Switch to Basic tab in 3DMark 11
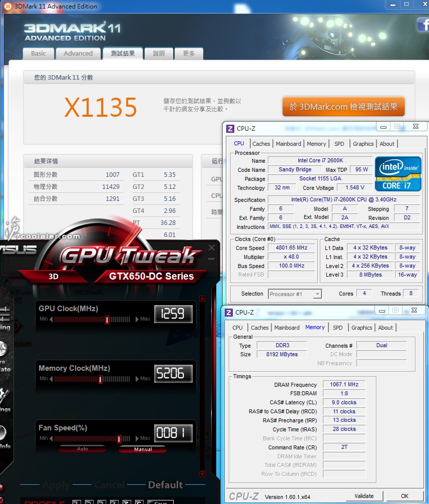Screen dimensions: 429x504 39,54
